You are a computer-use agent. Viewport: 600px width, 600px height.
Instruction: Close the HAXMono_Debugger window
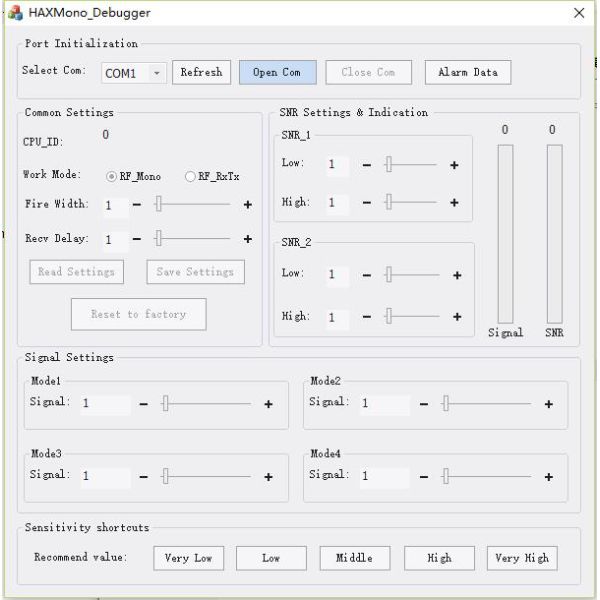tap(578, 13)
